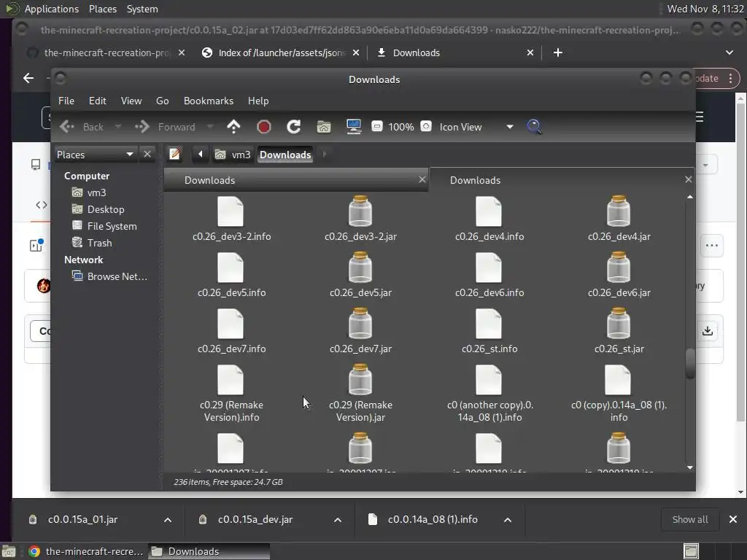Open the File menu

click(66, 101)
